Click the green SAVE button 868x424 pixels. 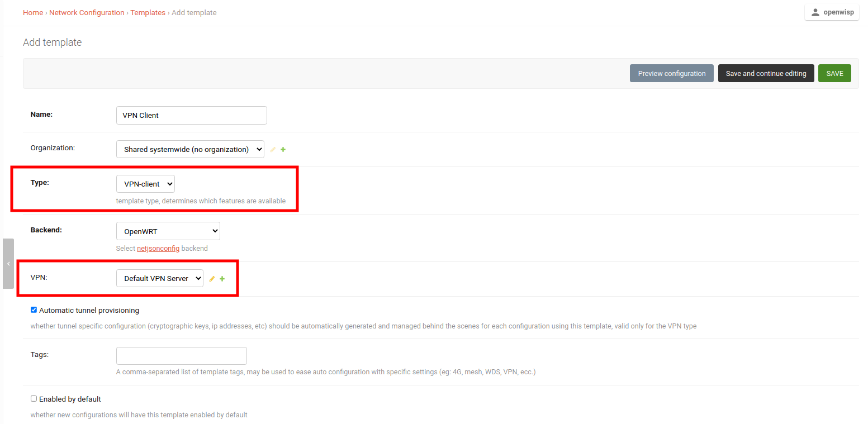tap(834, 74)
